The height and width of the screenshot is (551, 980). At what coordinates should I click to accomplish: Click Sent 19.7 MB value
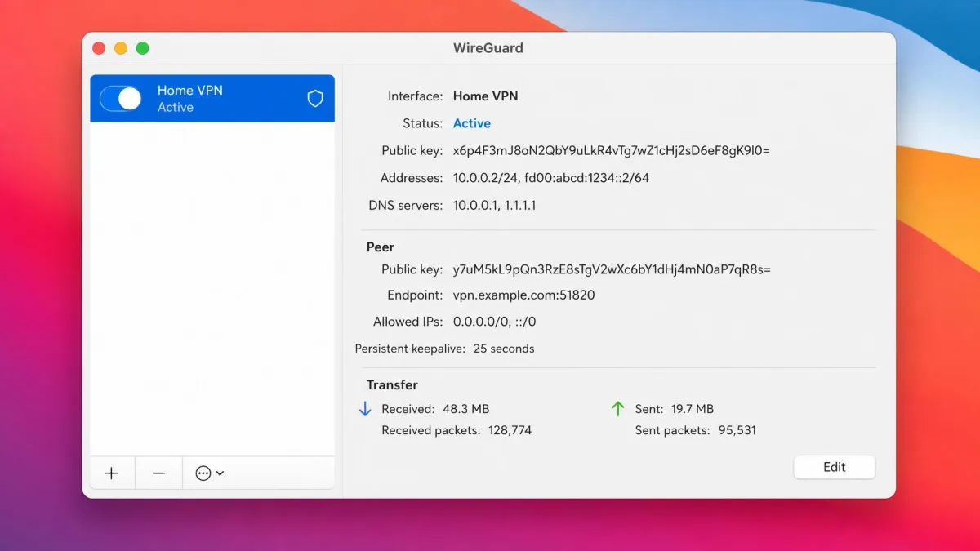(693, 409)
